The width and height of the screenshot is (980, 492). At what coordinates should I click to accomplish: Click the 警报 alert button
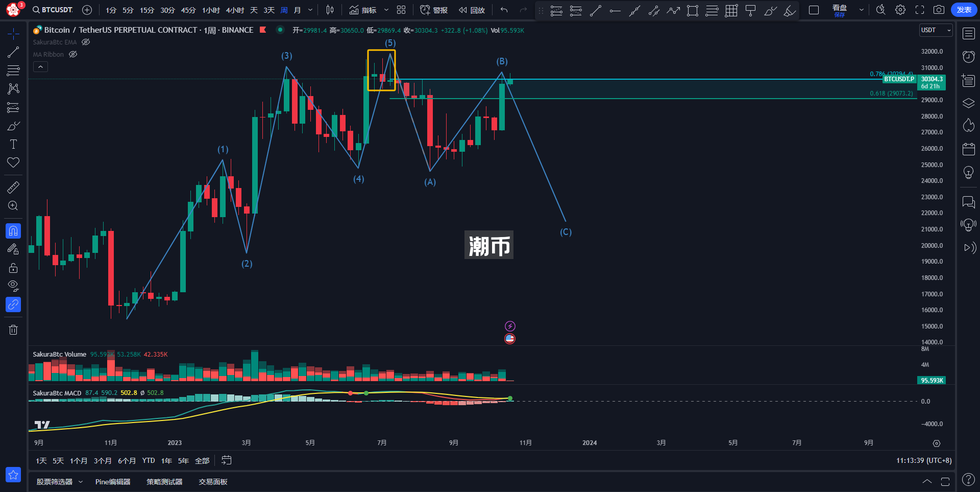point(433,10)
